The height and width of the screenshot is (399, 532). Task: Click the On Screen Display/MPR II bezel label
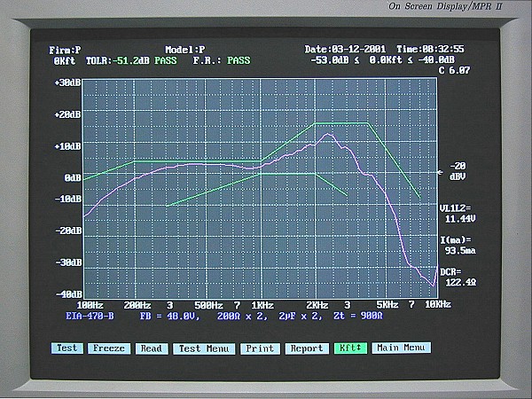pos(445,6)
